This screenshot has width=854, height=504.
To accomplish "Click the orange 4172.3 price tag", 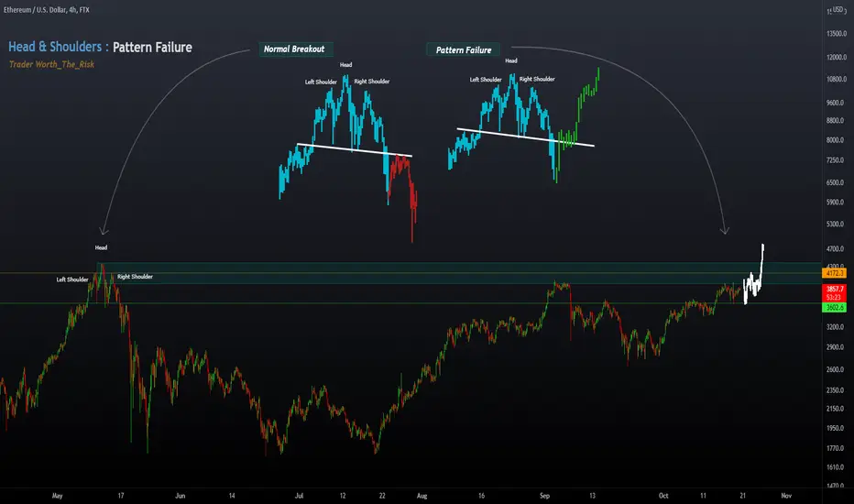I will coord(835,273).
